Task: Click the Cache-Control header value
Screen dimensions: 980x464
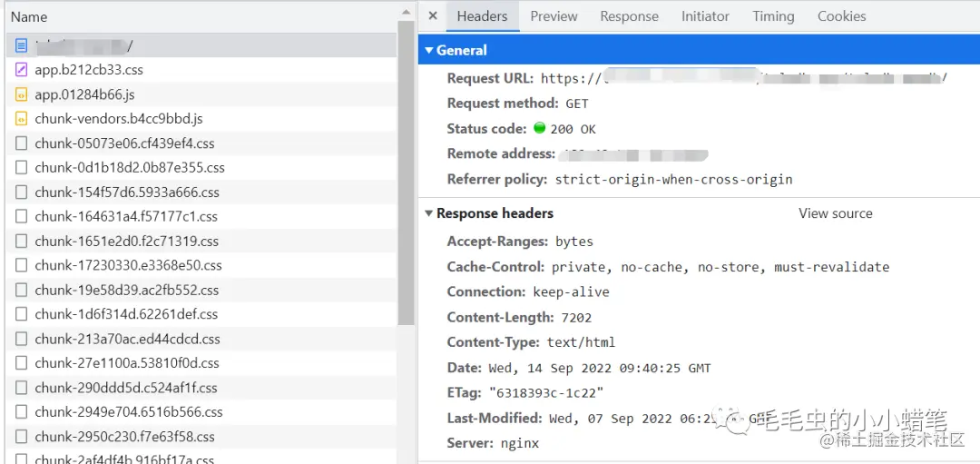Action: [x=720, y=267]
